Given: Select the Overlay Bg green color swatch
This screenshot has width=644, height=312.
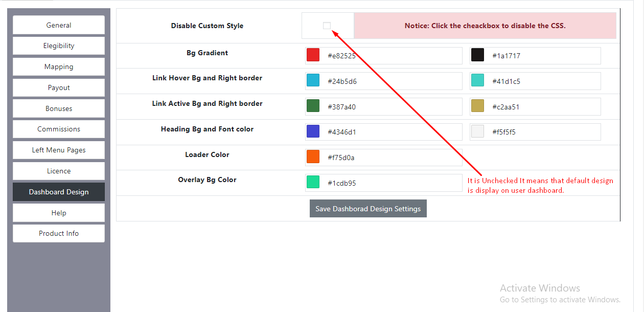Looking at the screenshot, I should point(313,182).
